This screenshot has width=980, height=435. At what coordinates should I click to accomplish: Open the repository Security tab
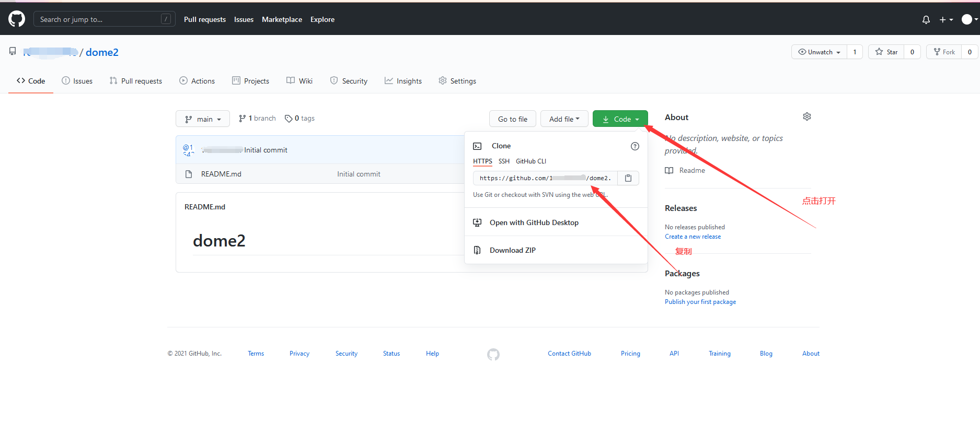tap(349, 81)
